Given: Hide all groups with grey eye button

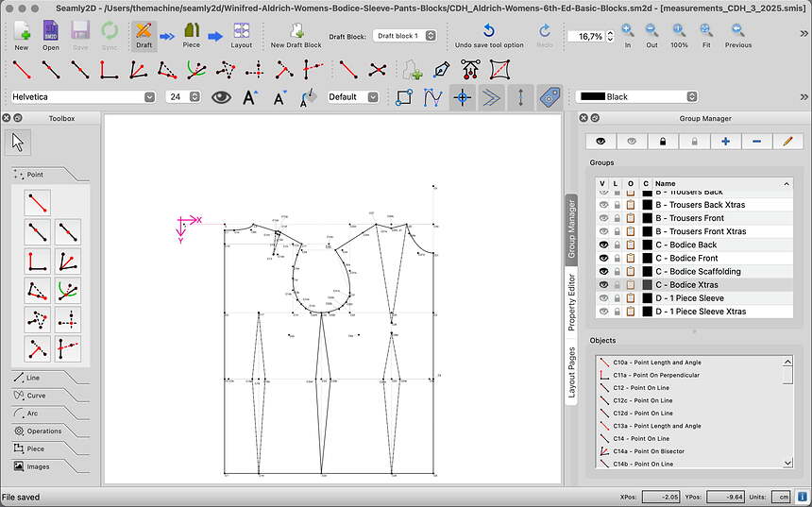Looking at the screenshot, I should point(632,141).
